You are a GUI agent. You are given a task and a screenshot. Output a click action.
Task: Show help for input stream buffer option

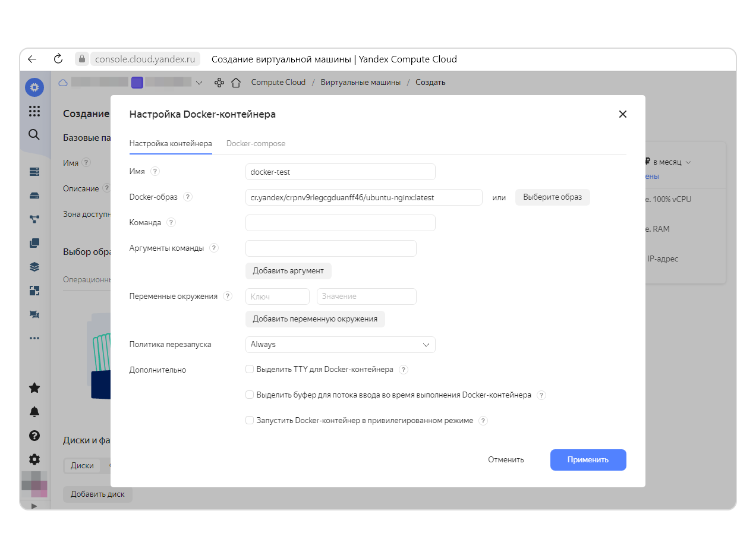tap(541, 395)
